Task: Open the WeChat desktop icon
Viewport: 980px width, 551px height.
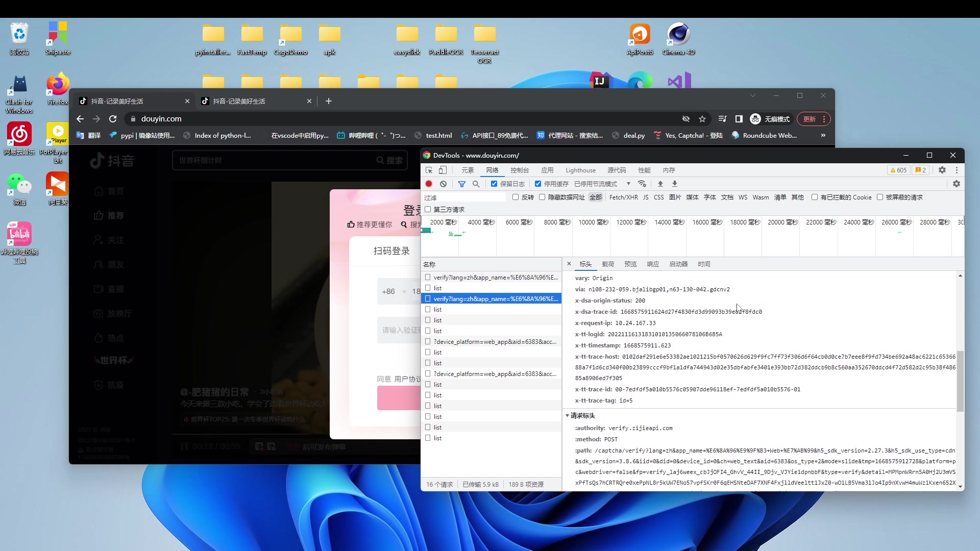Action: (x=19, y=189)
